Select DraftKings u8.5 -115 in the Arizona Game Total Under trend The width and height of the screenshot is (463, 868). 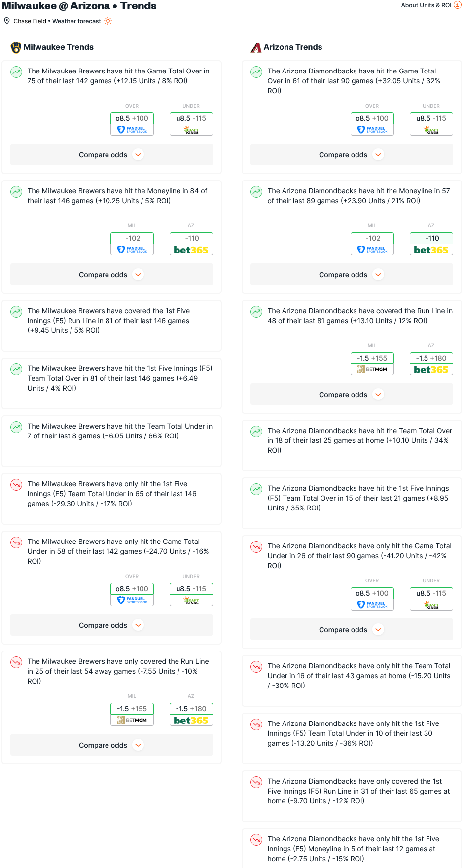pyautogui.click(x=431, y=599)
